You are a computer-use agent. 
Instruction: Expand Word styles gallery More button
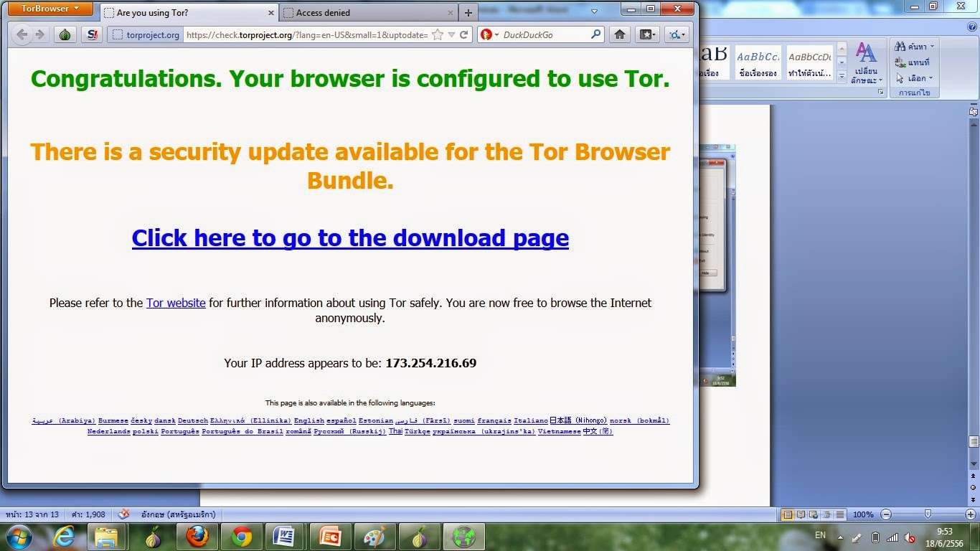(x=842, y=77)
